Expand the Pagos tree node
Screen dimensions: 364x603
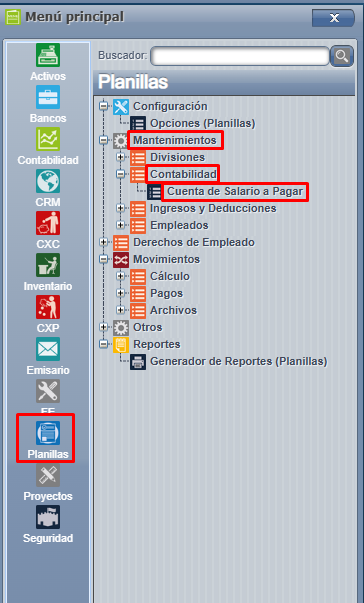click(120, 293)
